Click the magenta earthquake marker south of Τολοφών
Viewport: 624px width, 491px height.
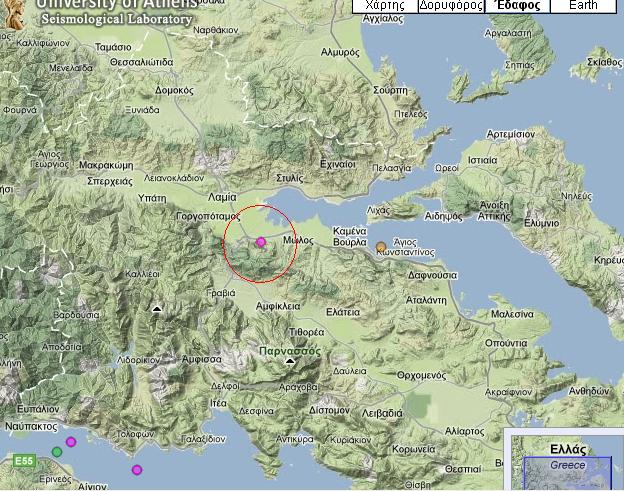137,470
